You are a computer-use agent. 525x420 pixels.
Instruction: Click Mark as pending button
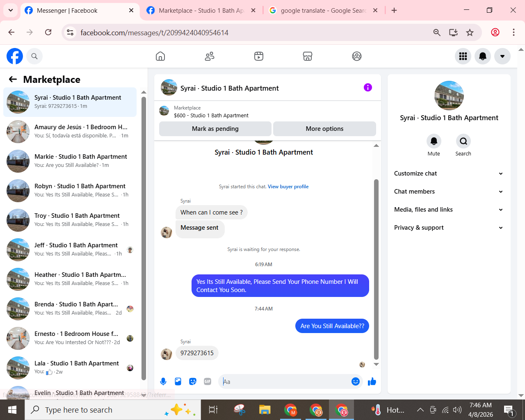pyautogui.click(x=215, y=129)
